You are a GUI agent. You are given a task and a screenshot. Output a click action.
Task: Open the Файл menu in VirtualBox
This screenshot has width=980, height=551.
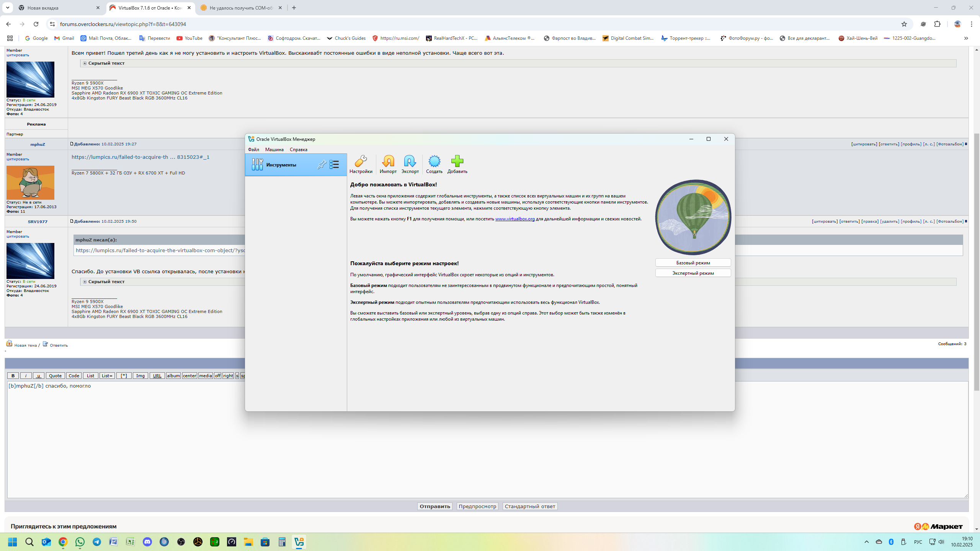click(253, 150)
